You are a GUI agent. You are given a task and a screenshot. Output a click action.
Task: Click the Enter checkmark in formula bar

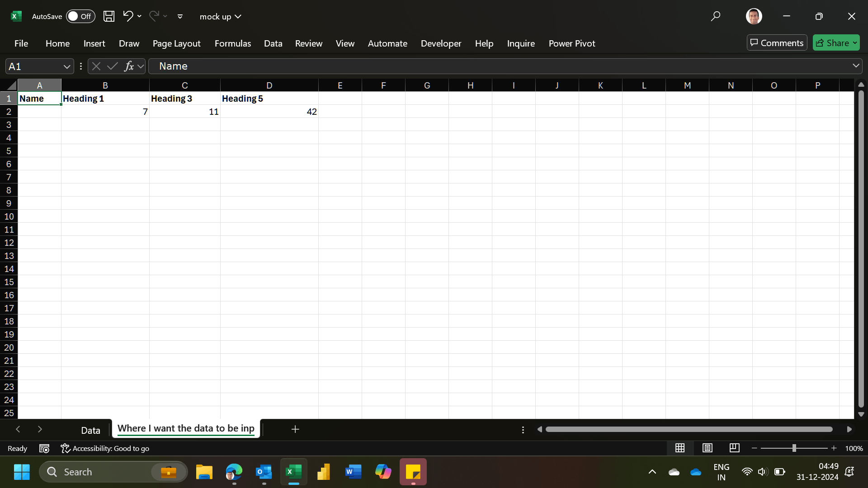pyautogui.click(x=113, y=66)
